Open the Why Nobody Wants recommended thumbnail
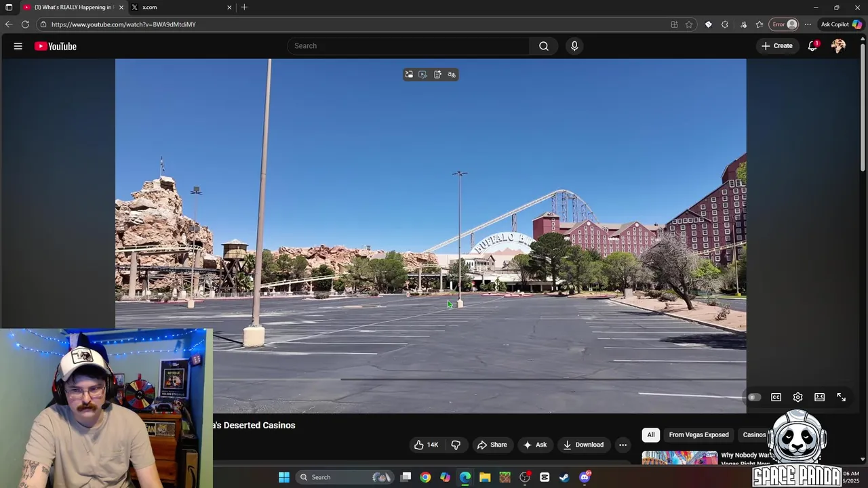The image size is (868, 488). pyautogui.click(x=679, y=458)
